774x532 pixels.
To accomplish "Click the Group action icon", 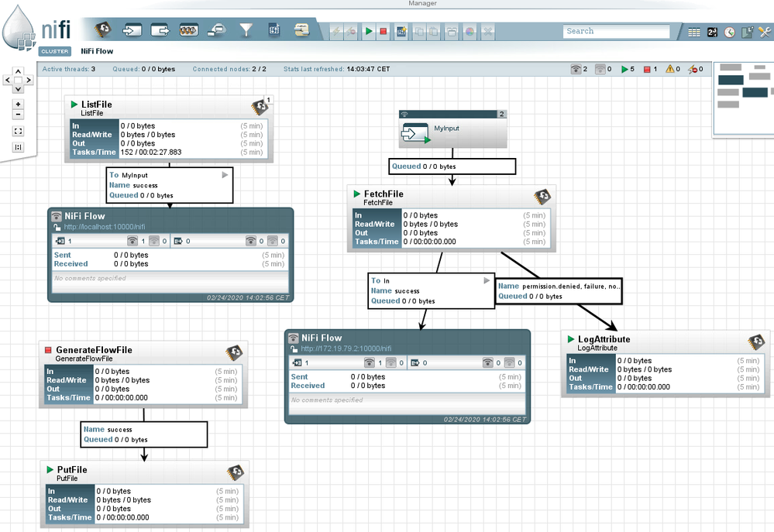I will [452, 32].
